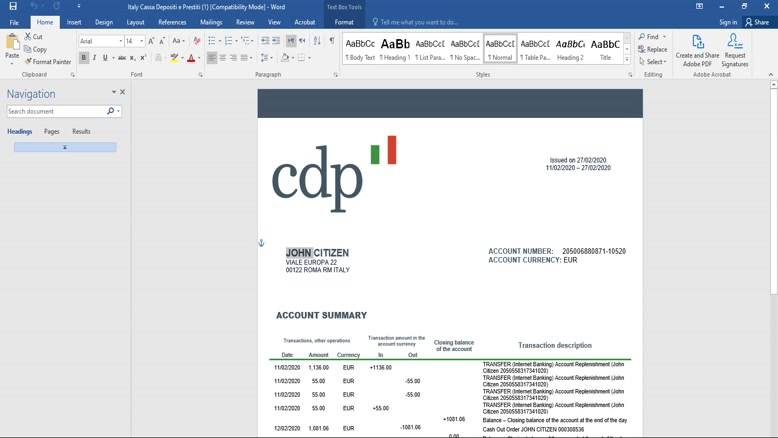Click the Paste clipboard icon

[12, 43]
